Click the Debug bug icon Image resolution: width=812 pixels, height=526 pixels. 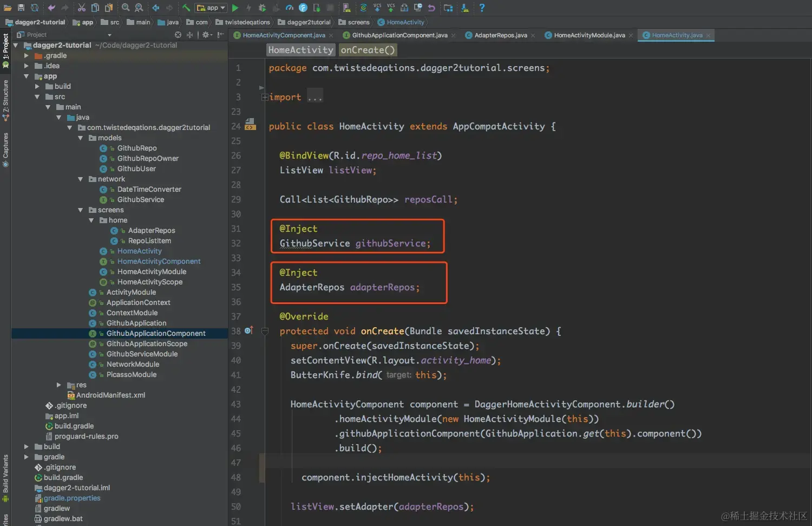point(262,8)
